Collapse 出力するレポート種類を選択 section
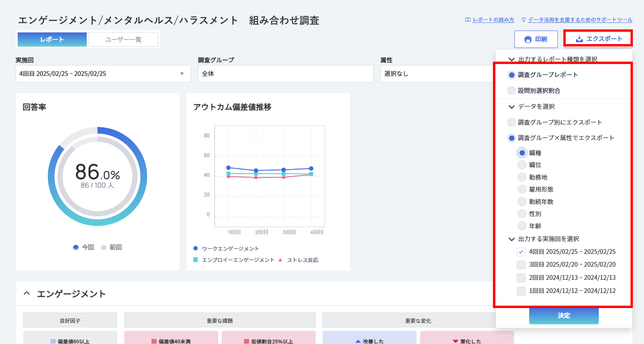The width and height of the screenshot is (644, 344). point(512,59)
